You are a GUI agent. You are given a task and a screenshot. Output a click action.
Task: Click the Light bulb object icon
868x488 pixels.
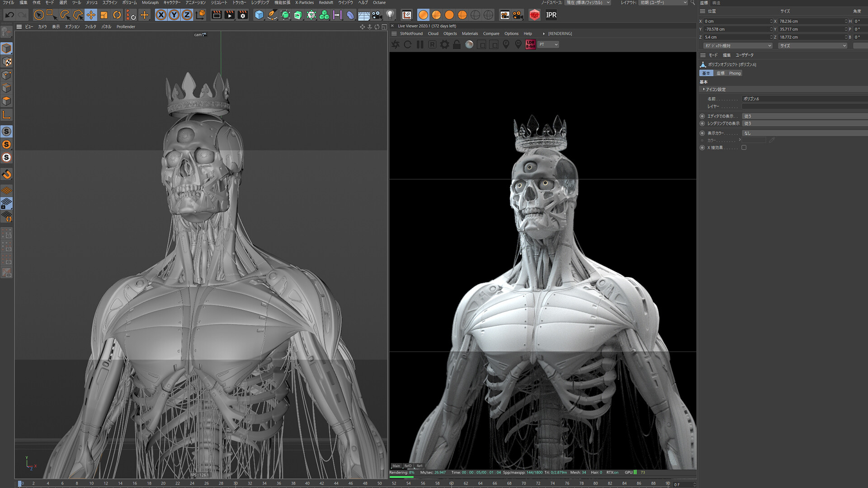(x=390, y=15)
